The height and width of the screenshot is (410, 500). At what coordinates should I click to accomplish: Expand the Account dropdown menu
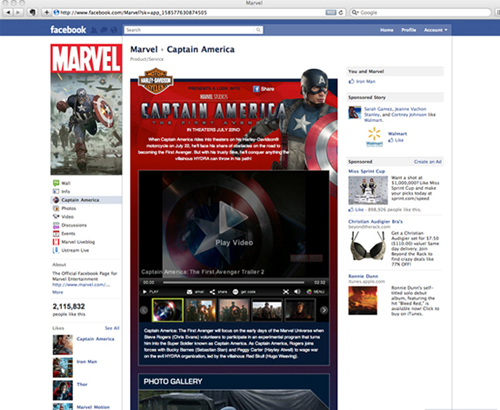coord(435,30)
